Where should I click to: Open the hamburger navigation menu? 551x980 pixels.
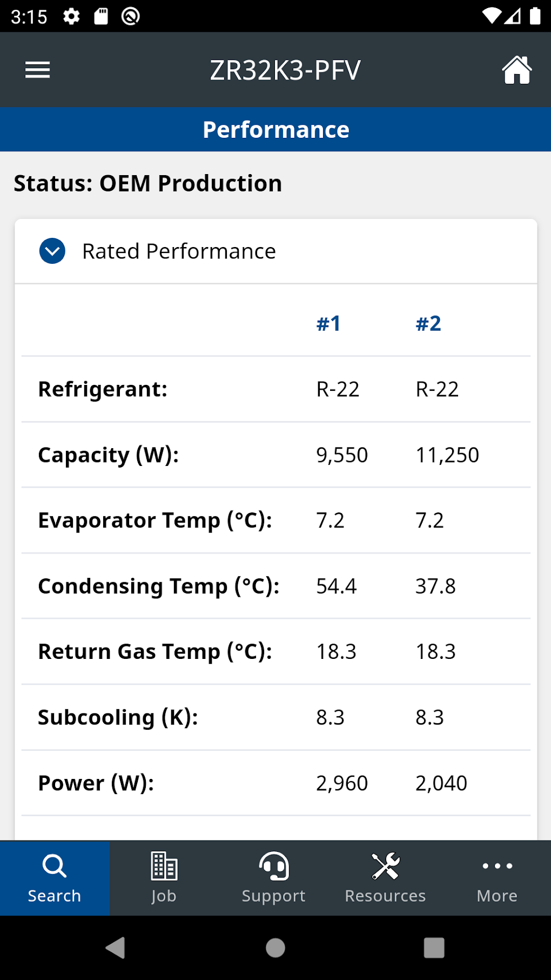[x=38, y=70]
